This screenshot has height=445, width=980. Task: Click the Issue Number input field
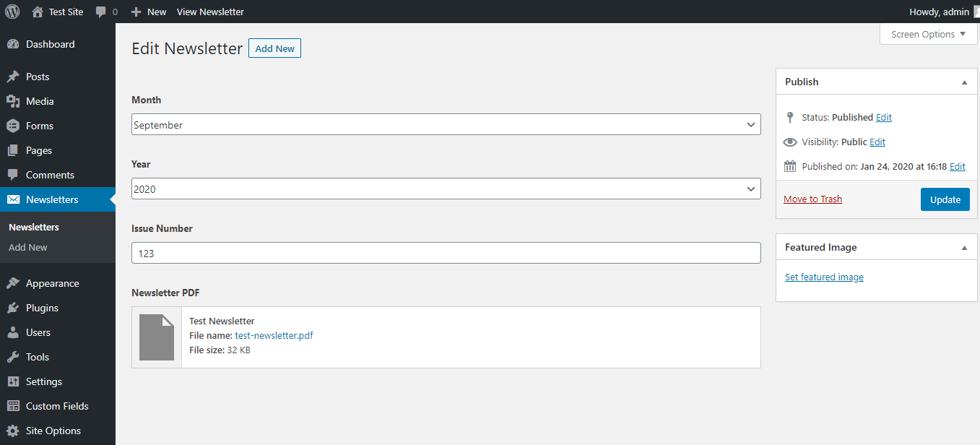click(446, 253)
